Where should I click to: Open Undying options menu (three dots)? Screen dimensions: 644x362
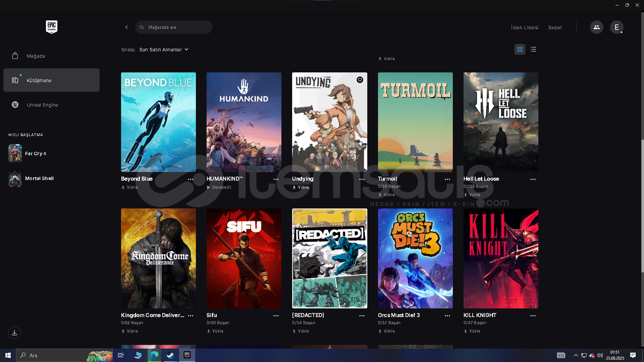point(362,179)
